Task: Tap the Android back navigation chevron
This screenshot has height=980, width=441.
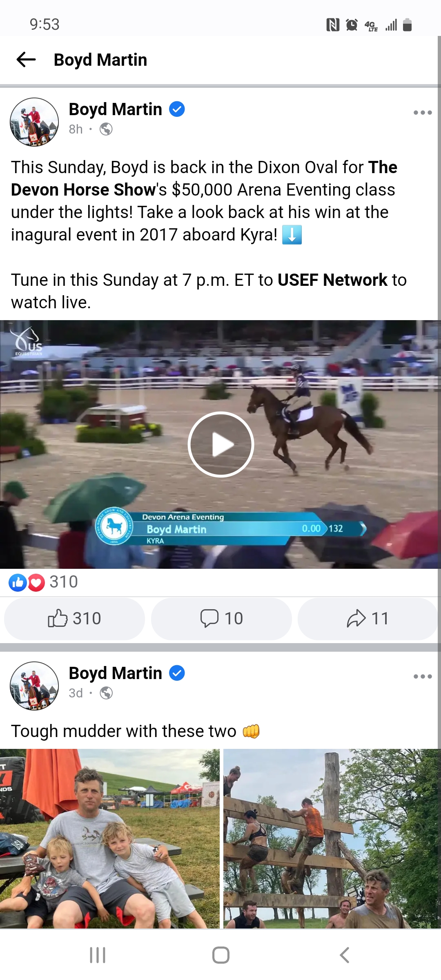Action: pos(344,955)
